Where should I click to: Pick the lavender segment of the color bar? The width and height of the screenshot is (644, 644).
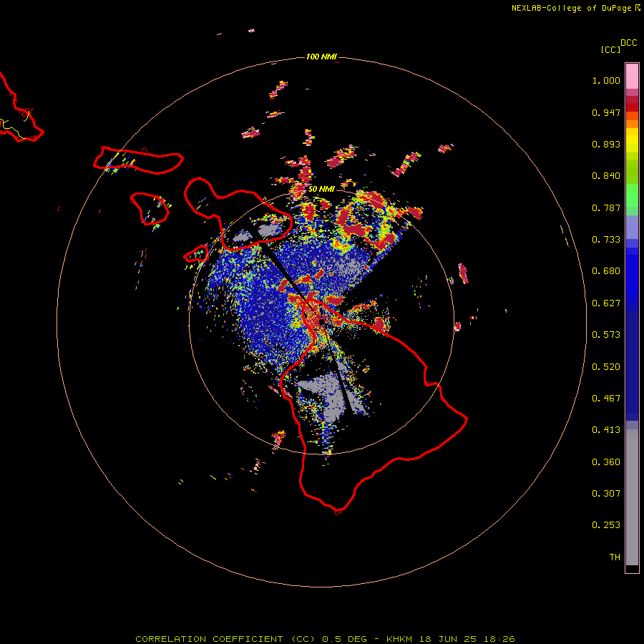[632, 228]
